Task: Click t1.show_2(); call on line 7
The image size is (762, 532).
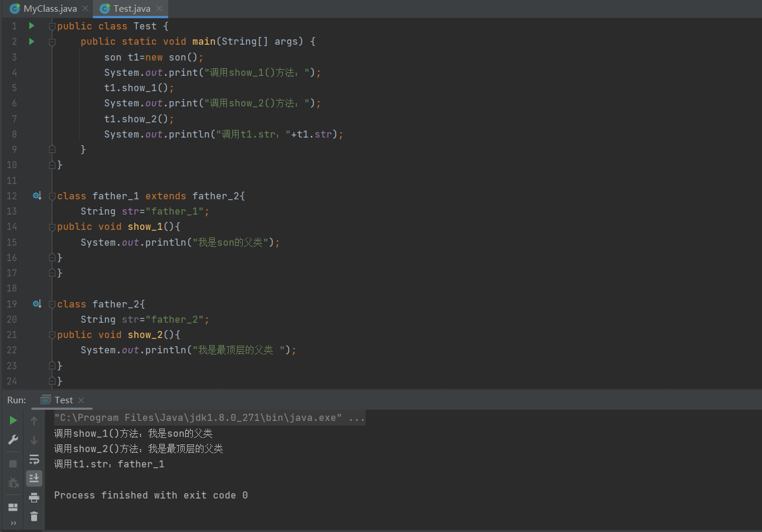Action: [139, 119]
